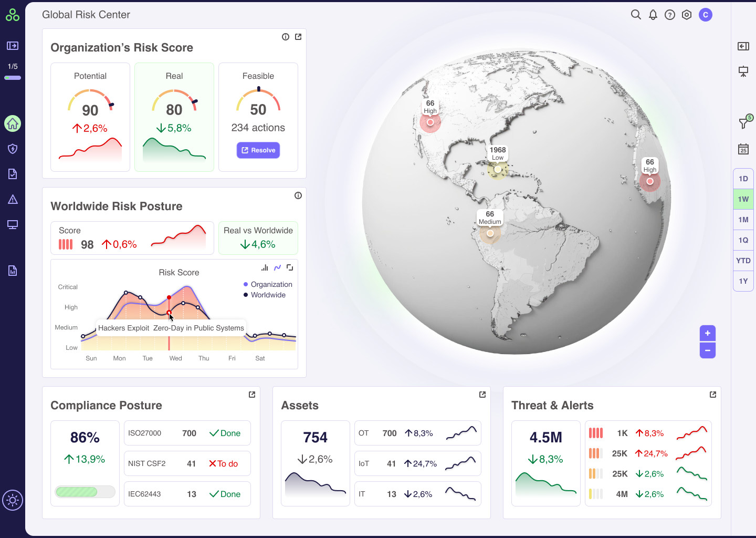
Task: Toggle the Organization legend series
Action: pos(267,284)
